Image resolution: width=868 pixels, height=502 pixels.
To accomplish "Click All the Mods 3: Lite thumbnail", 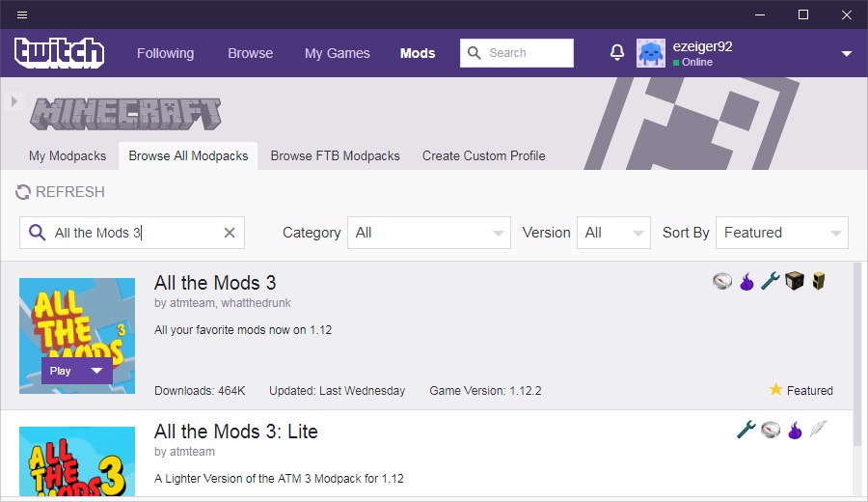I will point(77,461).
